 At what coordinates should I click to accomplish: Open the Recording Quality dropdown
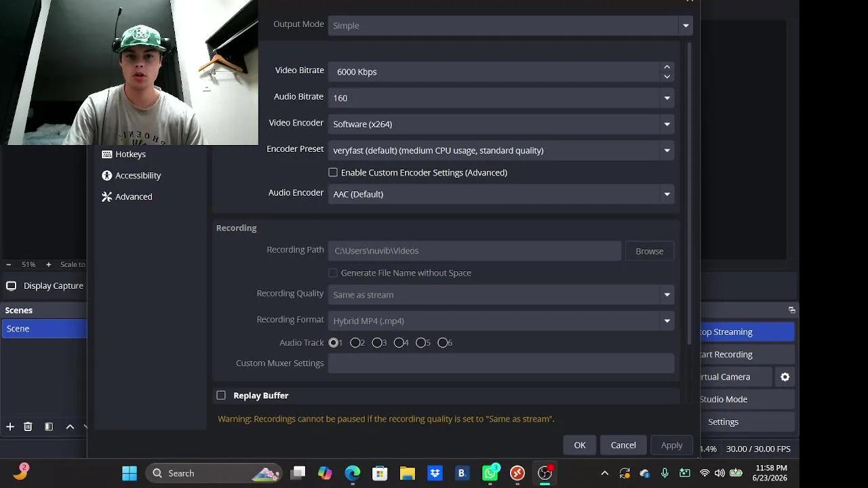coord(501,294)
